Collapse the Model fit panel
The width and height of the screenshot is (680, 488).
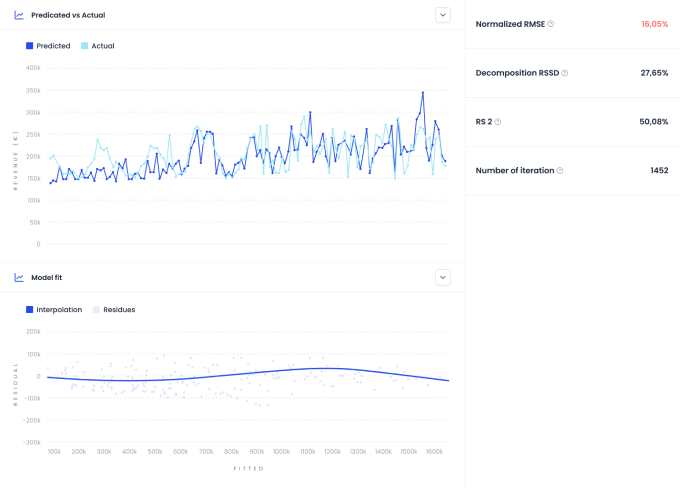(x=443, y=278)
